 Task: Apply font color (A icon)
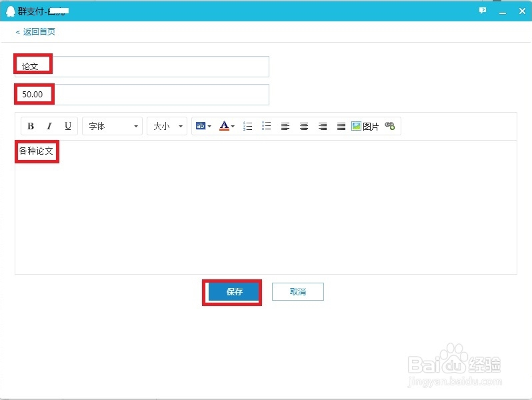point(224,126)
